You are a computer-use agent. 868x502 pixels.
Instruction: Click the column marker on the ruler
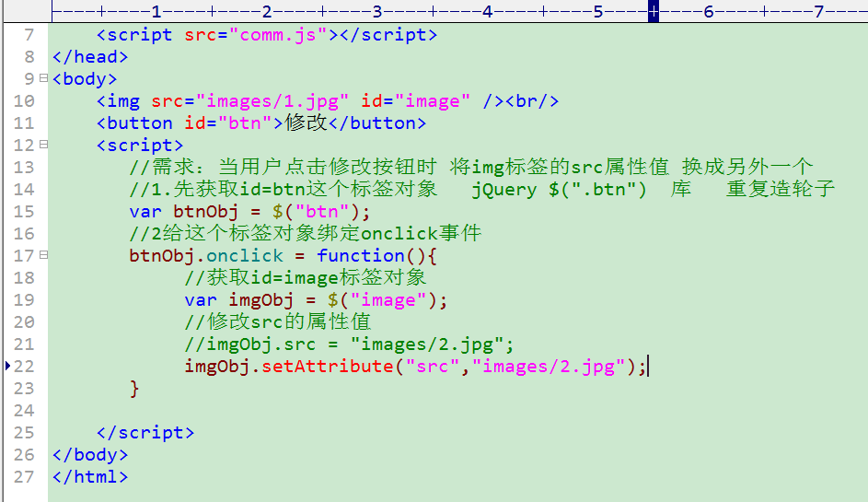pyautogui.click(x=654, y=11)
